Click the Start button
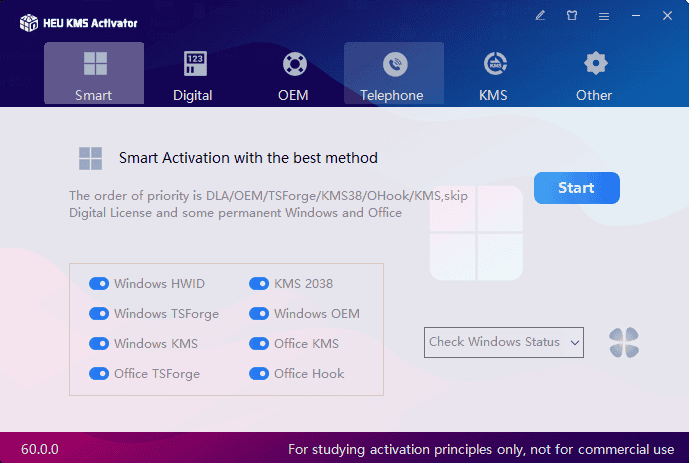Image resolution: width=689 pixels, height=463 pixels. click(577, 188)
